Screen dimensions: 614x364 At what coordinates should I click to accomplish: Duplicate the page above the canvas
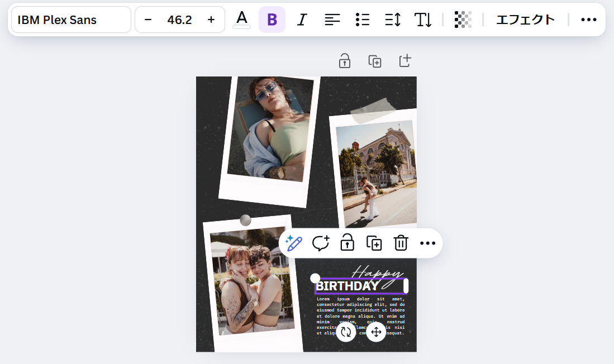pos(375,61)
